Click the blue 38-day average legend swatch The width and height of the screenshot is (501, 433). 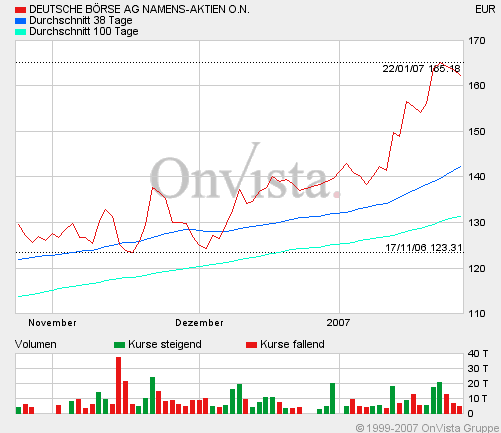[x=20, y=21]
